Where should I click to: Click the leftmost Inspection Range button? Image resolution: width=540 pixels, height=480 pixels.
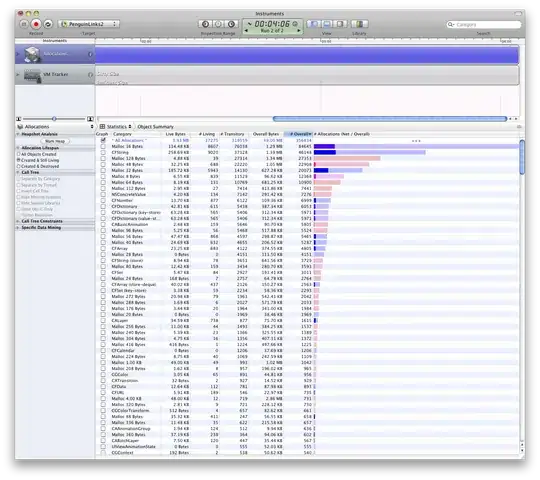click(205, 24)
